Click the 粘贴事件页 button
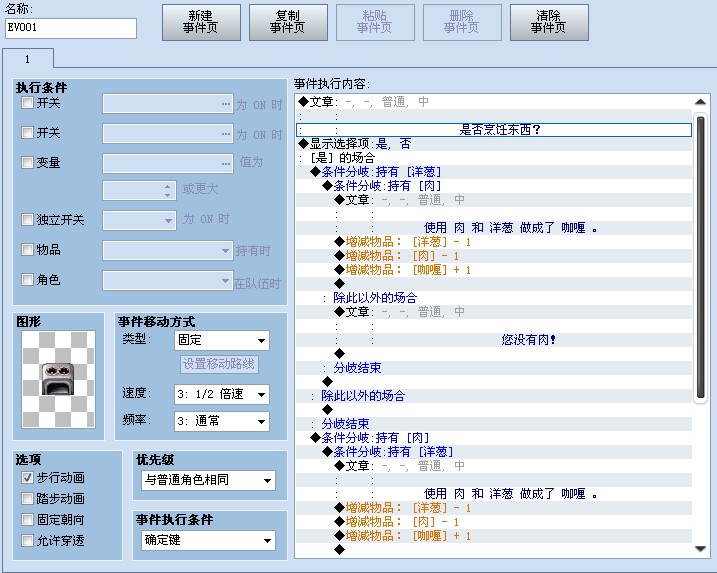The height and width of the screenshot is (573, 717). pyautogui.click(x=375, y=22)
